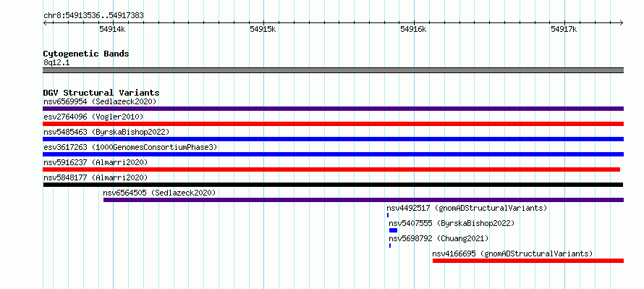Click the DGV Structural Variants track title
Screen dimensions: 644x289
click(101, 93)
